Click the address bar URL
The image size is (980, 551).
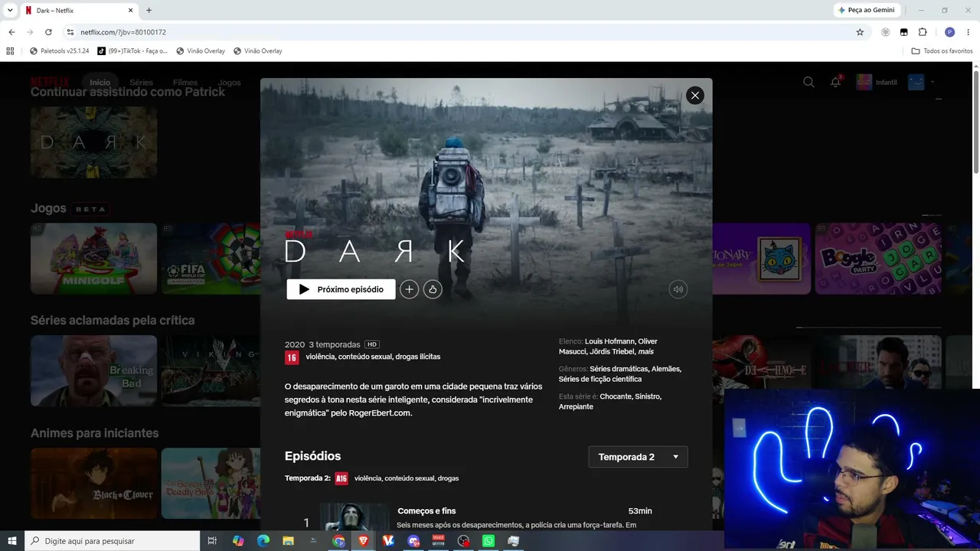[123, 32]
